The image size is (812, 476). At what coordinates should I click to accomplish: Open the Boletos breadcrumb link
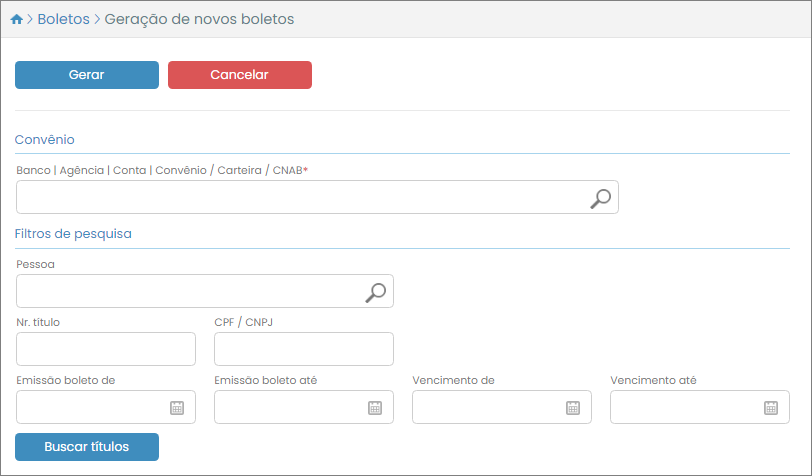coord(63,19)
